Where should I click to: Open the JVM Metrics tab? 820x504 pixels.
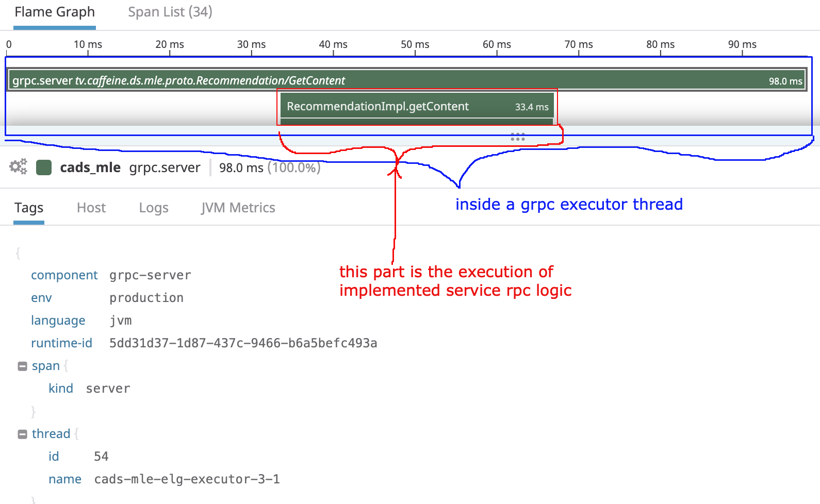tap(238, 208)
